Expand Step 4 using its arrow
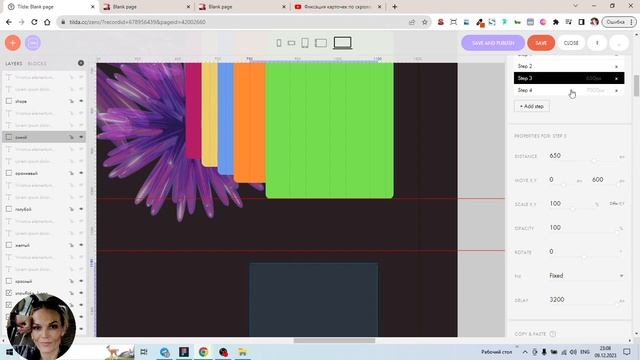640x360 pixels. (616, 90)
